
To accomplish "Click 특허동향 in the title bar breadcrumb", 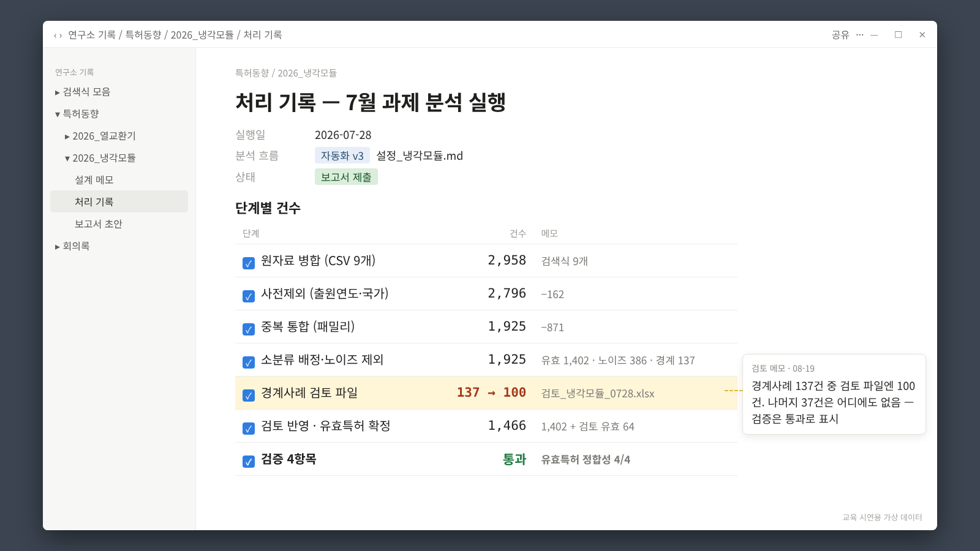I will pos(143,35).
